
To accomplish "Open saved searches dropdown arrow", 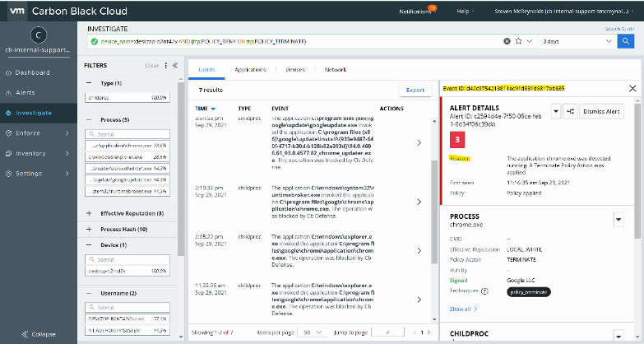I will point(530,41).
